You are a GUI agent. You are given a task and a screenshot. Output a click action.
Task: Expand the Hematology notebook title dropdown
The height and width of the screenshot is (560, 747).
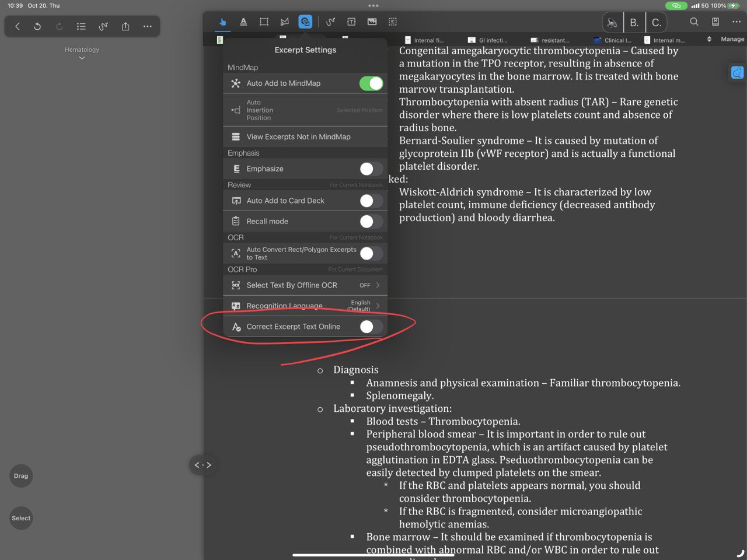pos(82,53)
